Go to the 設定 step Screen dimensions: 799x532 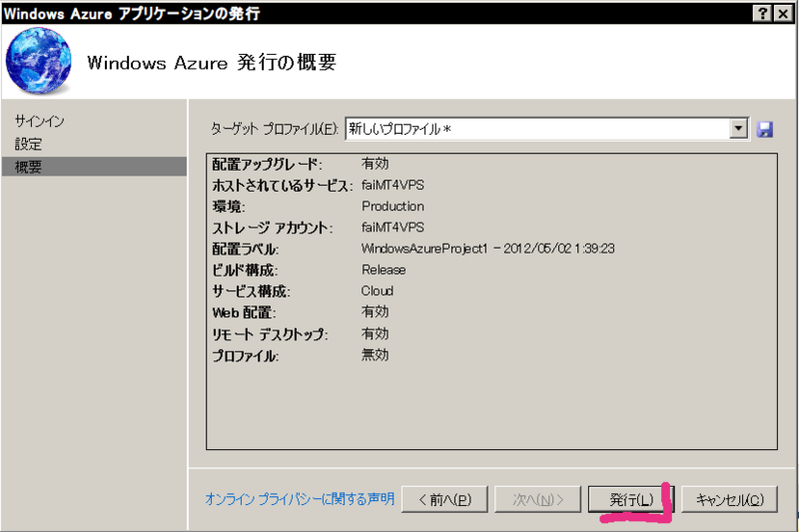(28, 144)
